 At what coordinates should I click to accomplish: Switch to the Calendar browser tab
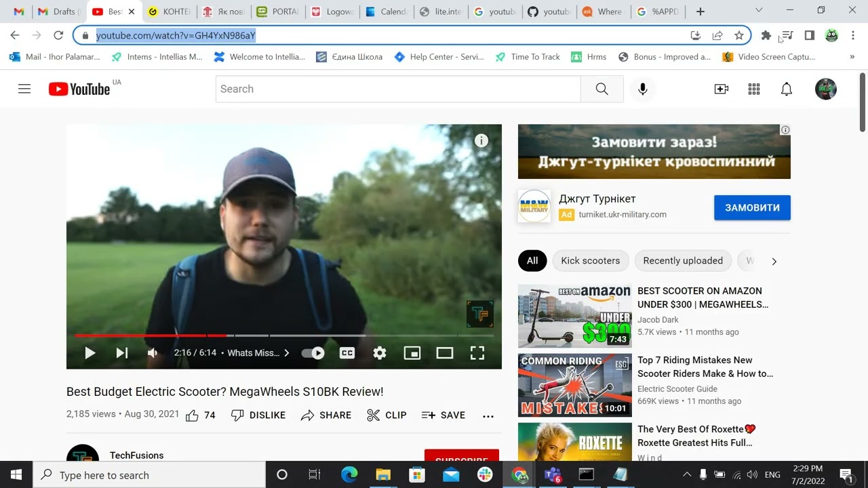click(387, 12)
